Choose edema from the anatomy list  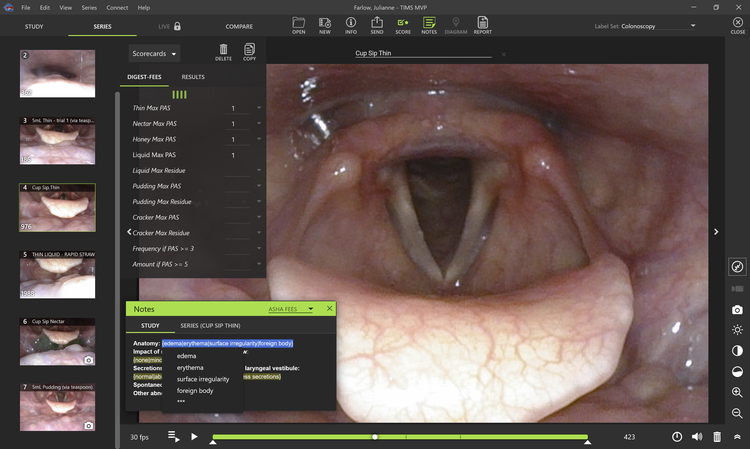pyautogui.click(x=187, y=356)
